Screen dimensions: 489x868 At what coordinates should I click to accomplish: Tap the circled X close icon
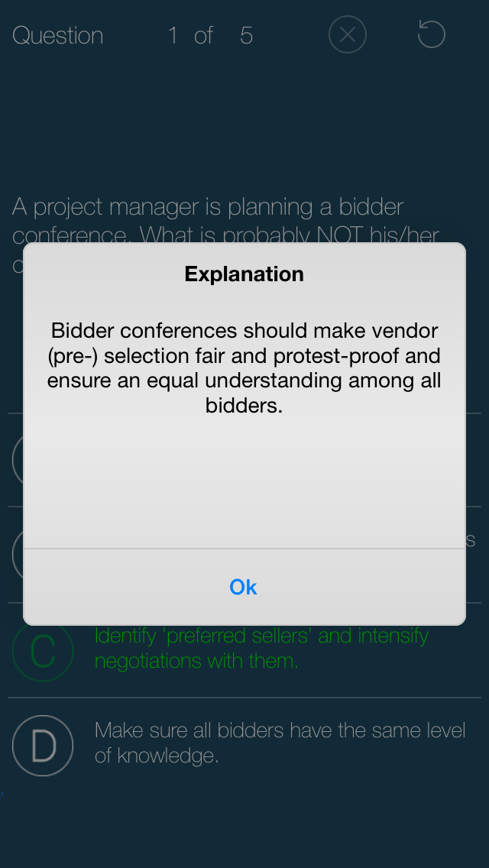pos(347,35)
